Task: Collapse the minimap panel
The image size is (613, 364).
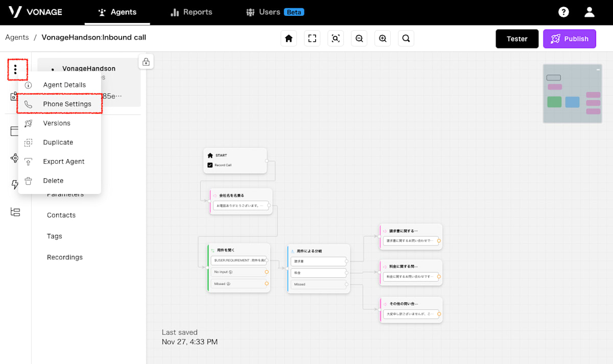Action: [x=598, y=69]
